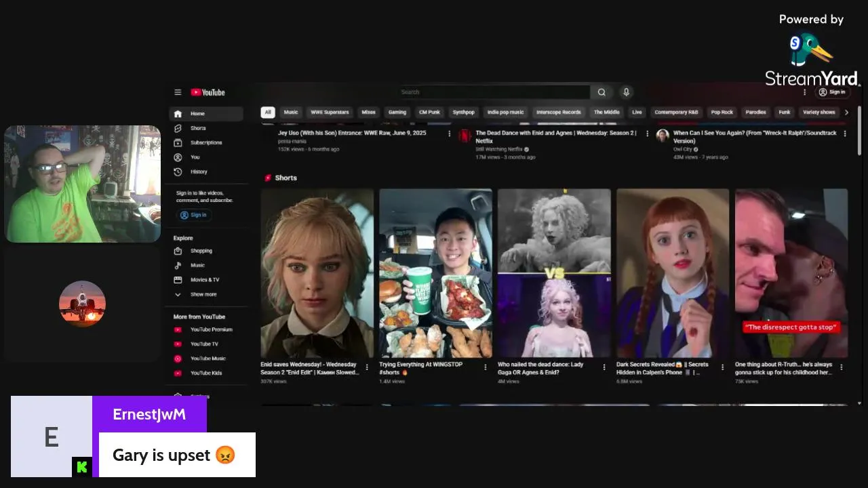Click the Owl City channel avatar

click(663, 136)
